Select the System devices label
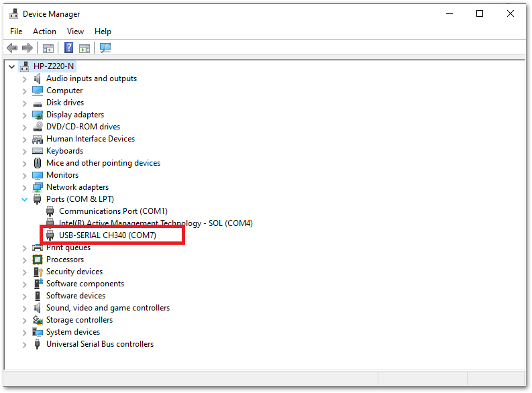This screenshot has width=532, height=393. pyautogui.click(x=73, y=332)
